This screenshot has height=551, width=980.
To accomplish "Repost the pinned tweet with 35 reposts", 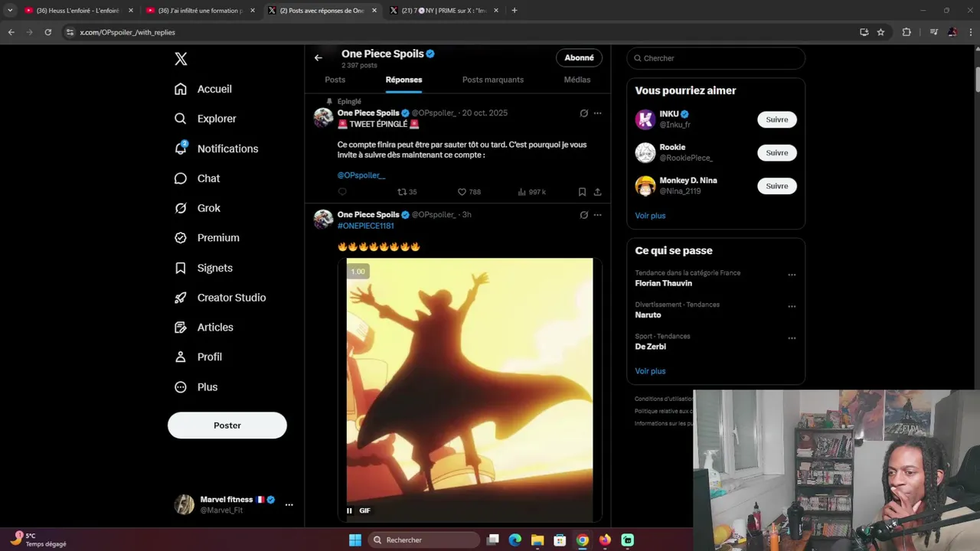I will tap(407, 192).
